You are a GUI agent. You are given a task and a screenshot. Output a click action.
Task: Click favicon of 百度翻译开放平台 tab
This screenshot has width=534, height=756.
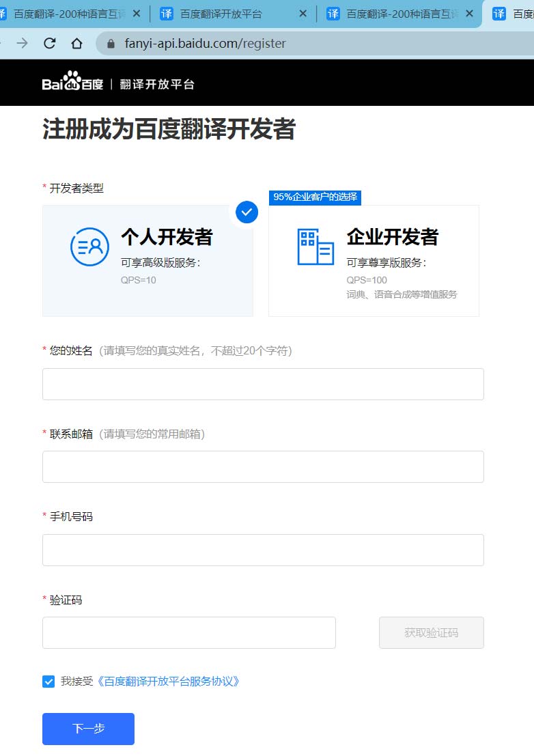click(166, 14)
